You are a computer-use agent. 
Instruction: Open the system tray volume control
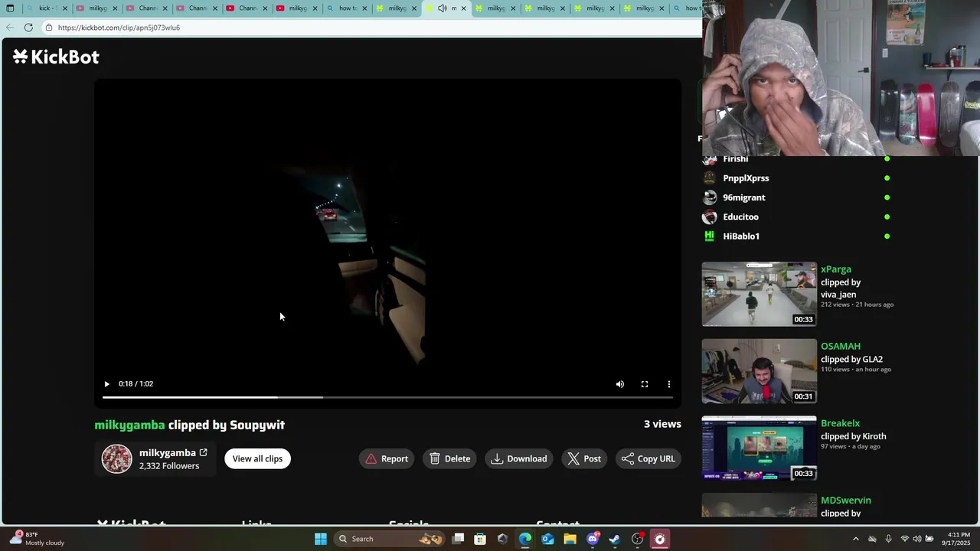(x=917, y=539)
